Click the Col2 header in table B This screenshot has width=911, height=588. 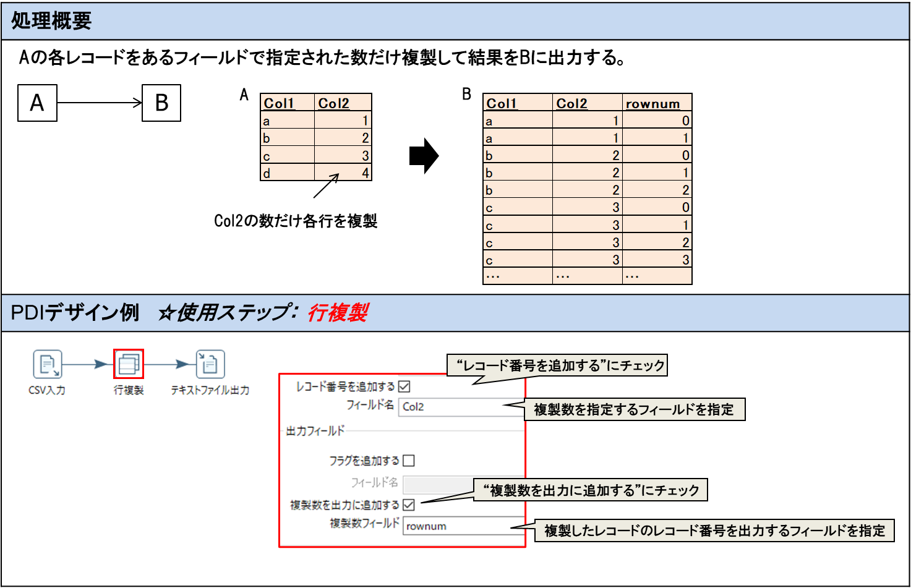(x=588, y=103)
